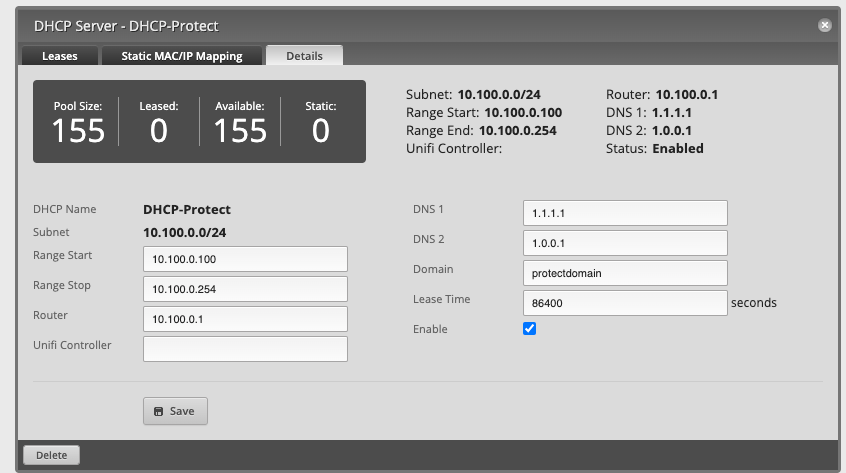
Task: Click the Available addresses counter
Action: point(240,122)
